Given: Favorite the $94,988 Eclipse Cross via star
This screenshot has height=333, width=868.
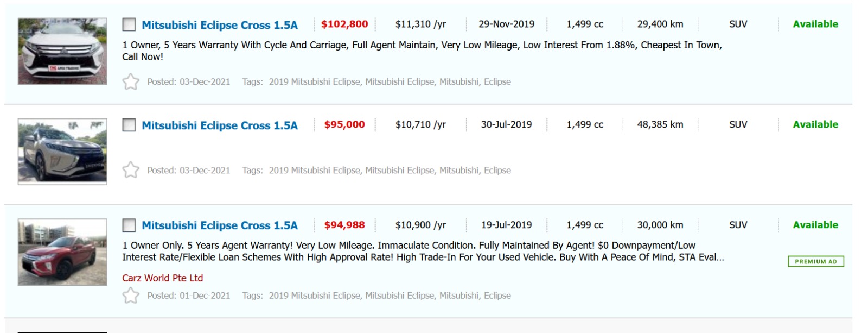Looking at the screenshot, I should (x=131, y=296).
